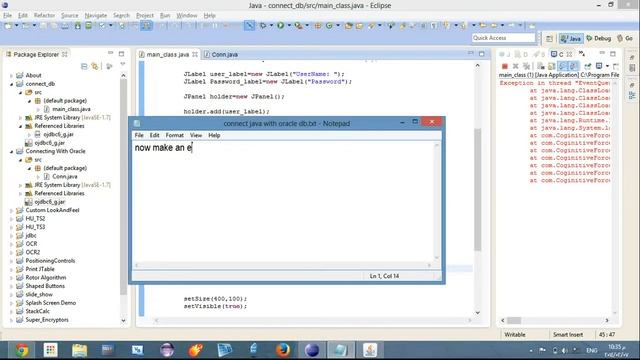Maximize the editor area
The height and width of the screenshot is (360, 640).
(x=482, y=53)
